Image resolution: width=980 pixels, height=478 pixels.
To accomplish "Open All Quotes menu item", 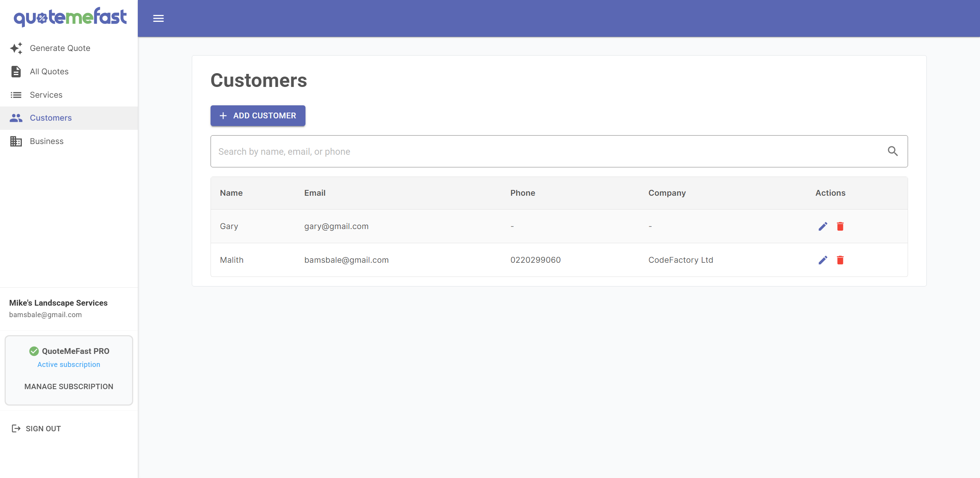I will 69,72.
